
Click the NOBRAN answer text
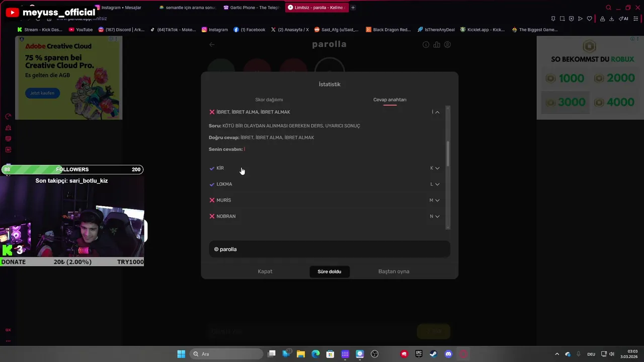[x=226, y=216]
